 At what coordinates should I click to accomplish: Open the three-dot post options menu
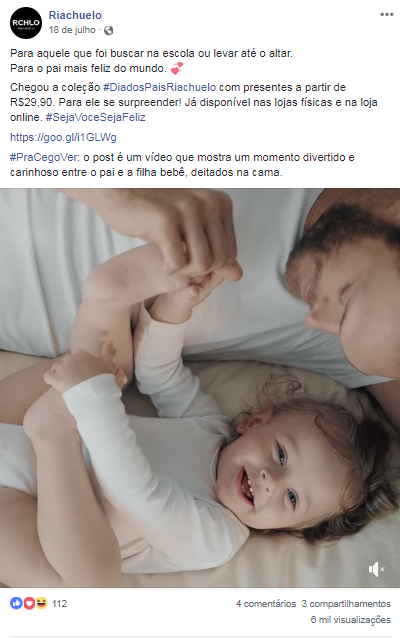tap(387, 15)
